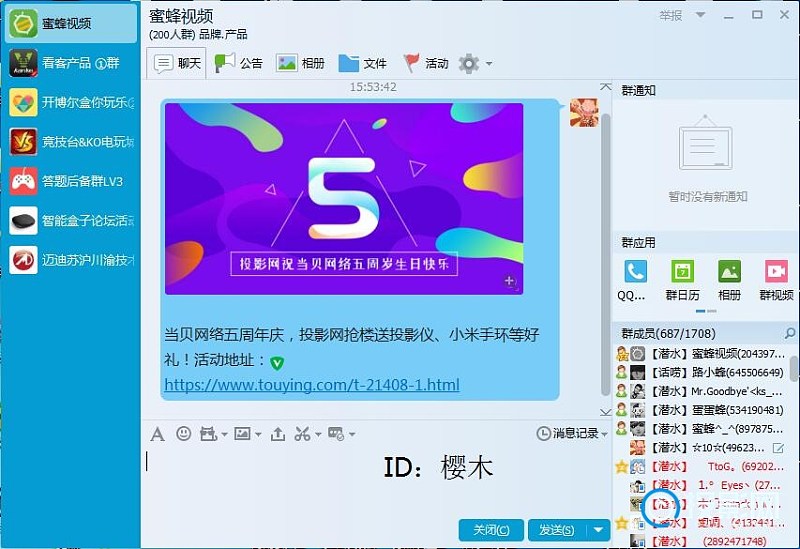Select member Mr.Goodbye in the list

[701, 391]
